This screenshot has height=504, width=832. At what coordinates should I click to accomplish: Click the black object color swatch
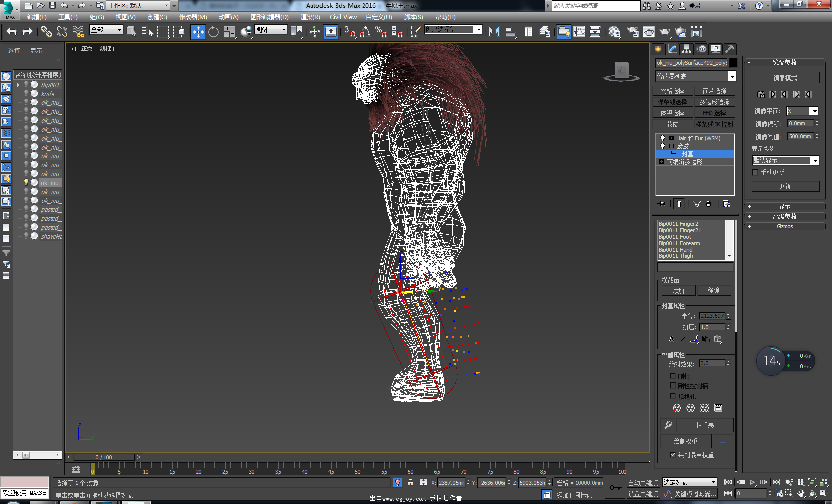point(733,63)
